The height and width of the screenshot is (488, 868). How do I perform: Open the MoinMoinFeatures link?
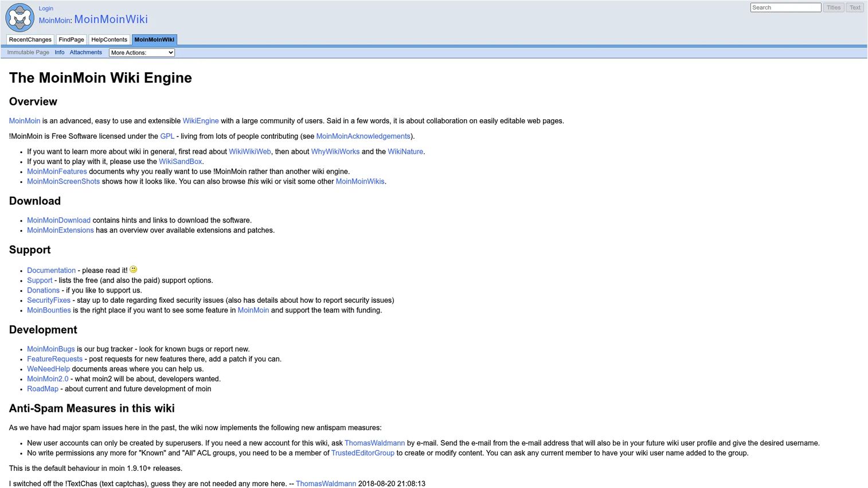(57, 171)
